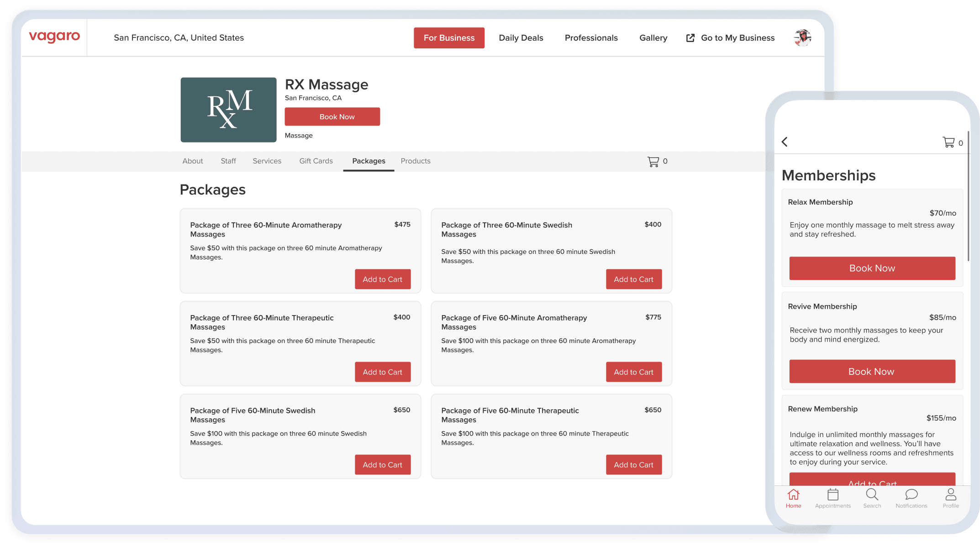Switch to the Services tab

pos(267,161)
